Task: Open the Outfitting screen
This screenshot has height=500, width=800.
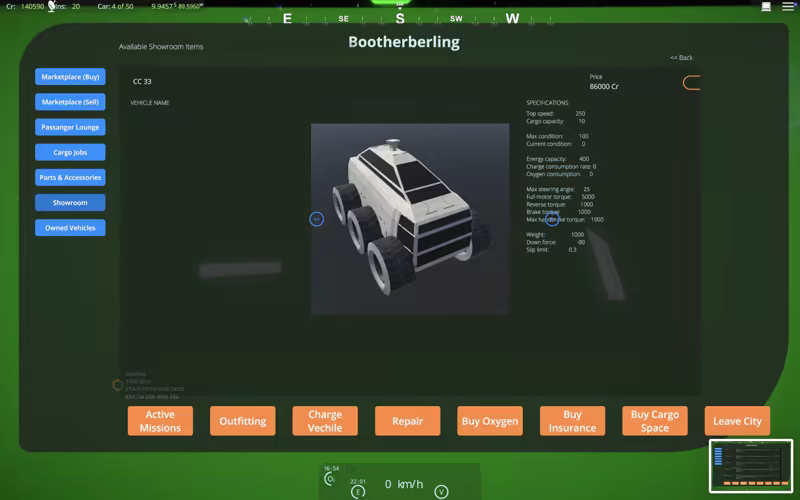Action: tap(243, 421)
